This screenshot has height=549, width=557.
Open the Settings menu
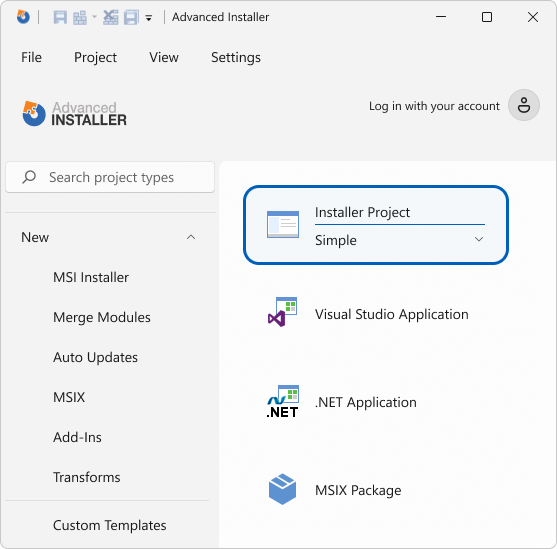[x=236, y=57]
